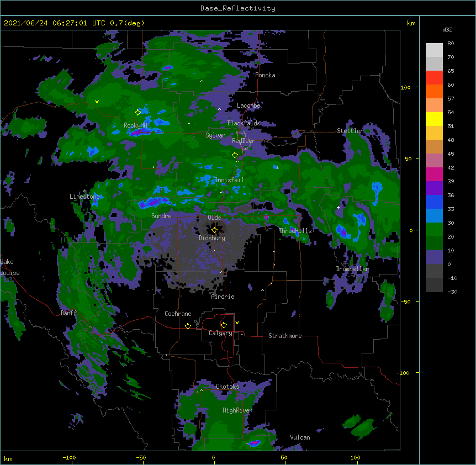The width and height of the screenshot is (476, 465).
Task: Click the red 65 dBZ legend swatch
Action: [x=434, y=78]
